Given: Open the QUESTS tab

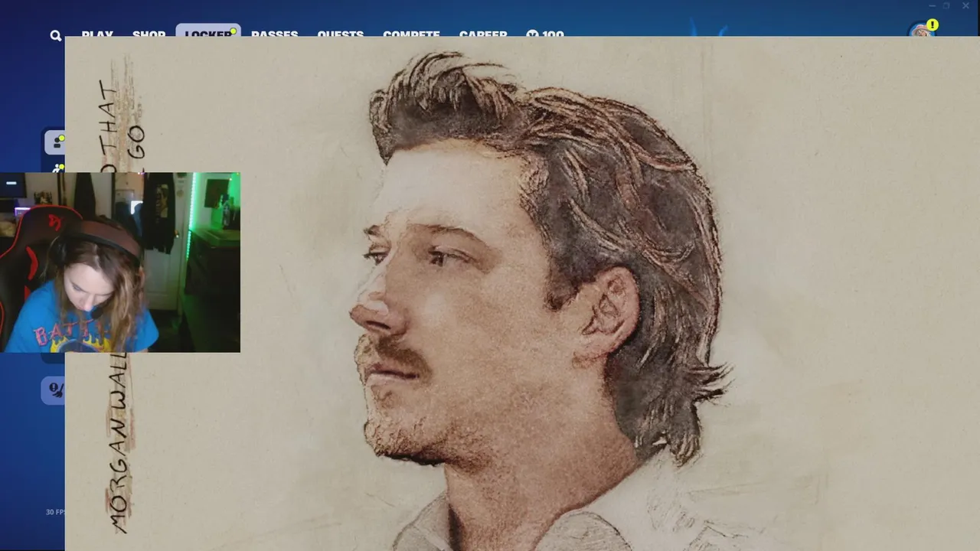Looking at the screenshot, I should click(x=340, y=34).
